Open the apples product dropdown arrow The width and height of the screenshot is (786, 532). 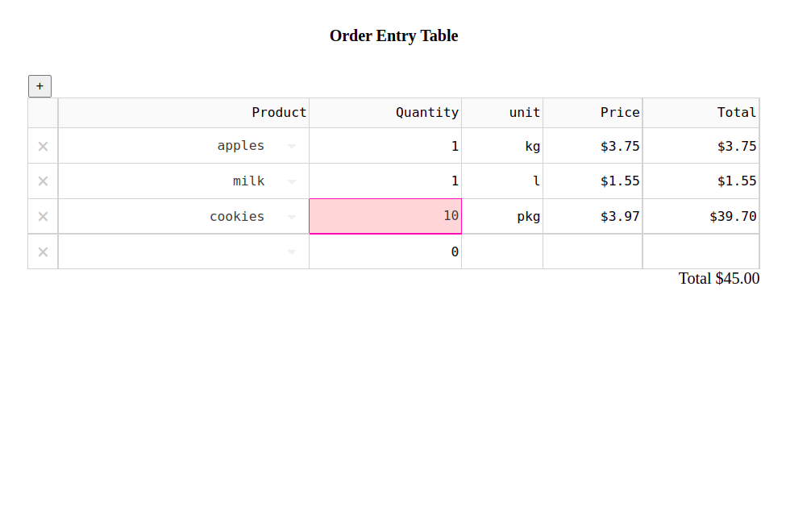pos(292,147)
